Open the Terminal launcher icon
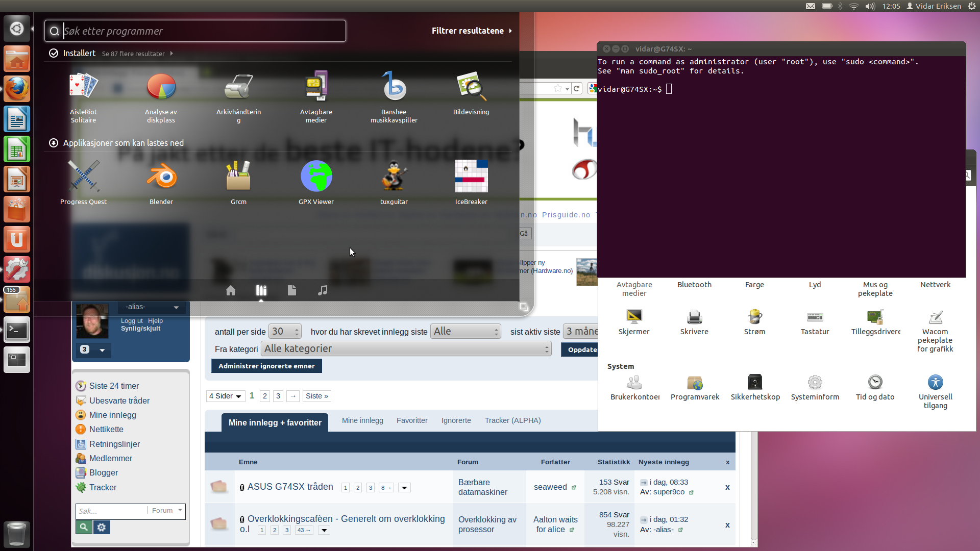The image size is (980, 551). pyautogui.click(x=17, y=330)
